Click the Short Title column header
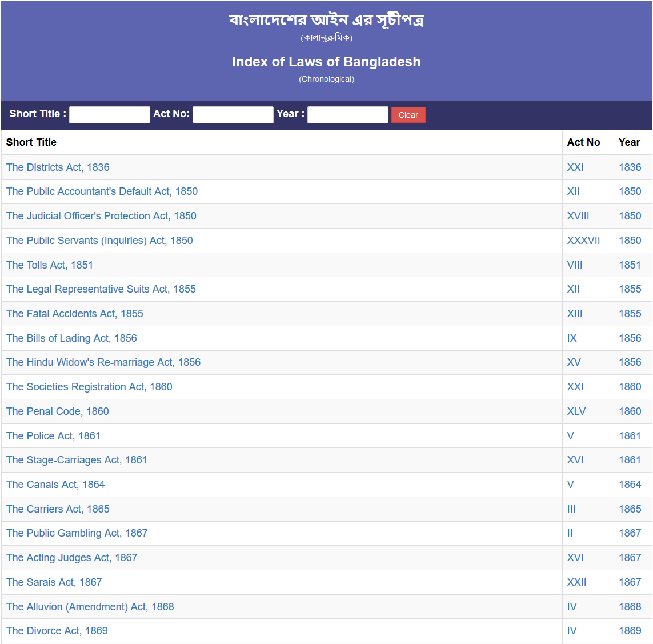The width and height of the screenshot is (653, 644). point(31,142)
